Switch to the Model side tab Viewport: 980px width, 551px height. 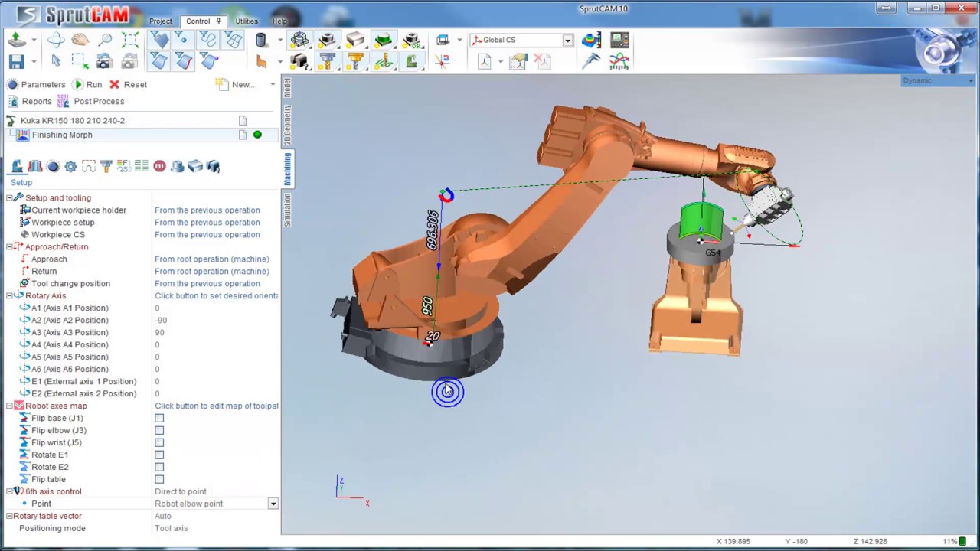click(288, 87)
